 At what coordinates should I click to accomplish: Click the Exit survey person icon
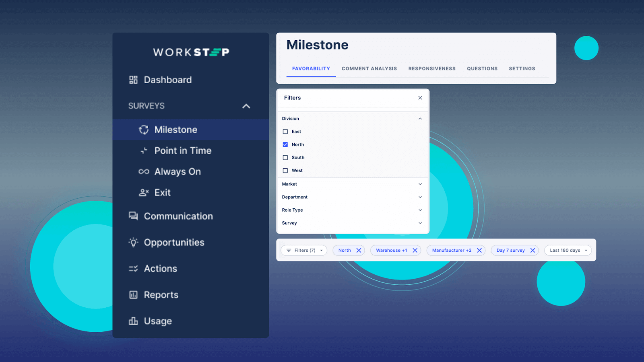pos(144,193)
